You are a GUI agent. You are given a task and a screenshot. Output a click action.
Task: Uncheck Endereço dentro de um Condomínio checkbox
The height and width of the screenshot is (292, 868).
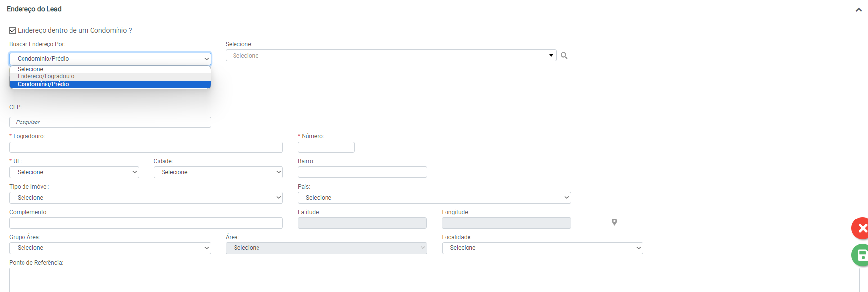pyautogui.click(x=13, y=30)
